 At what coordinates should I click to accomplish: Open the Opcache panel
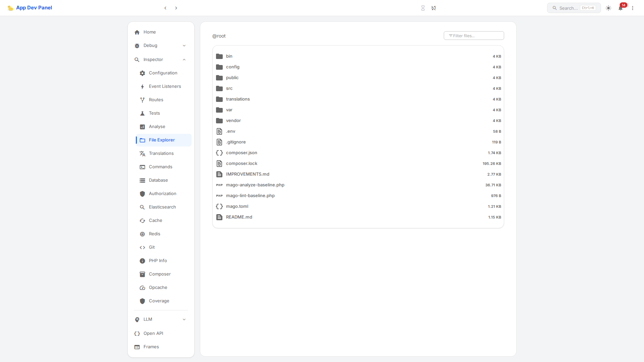pos(158,287)
